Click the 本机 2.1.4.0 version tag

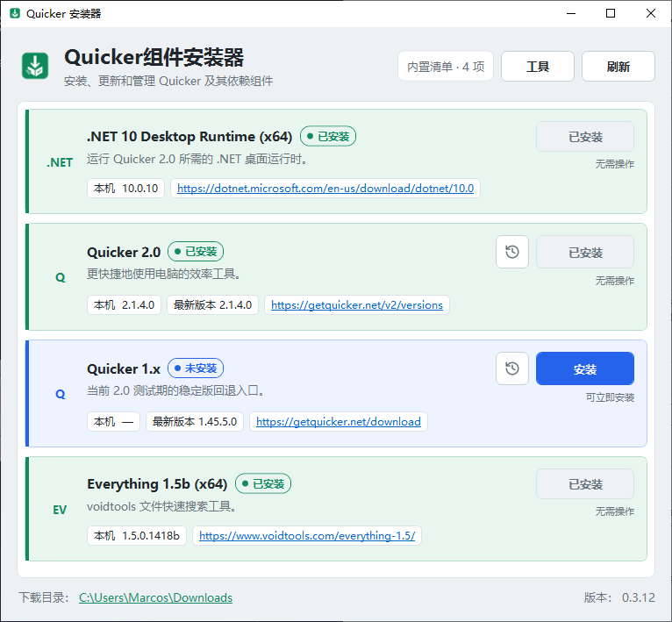click(x=124, y=304)
